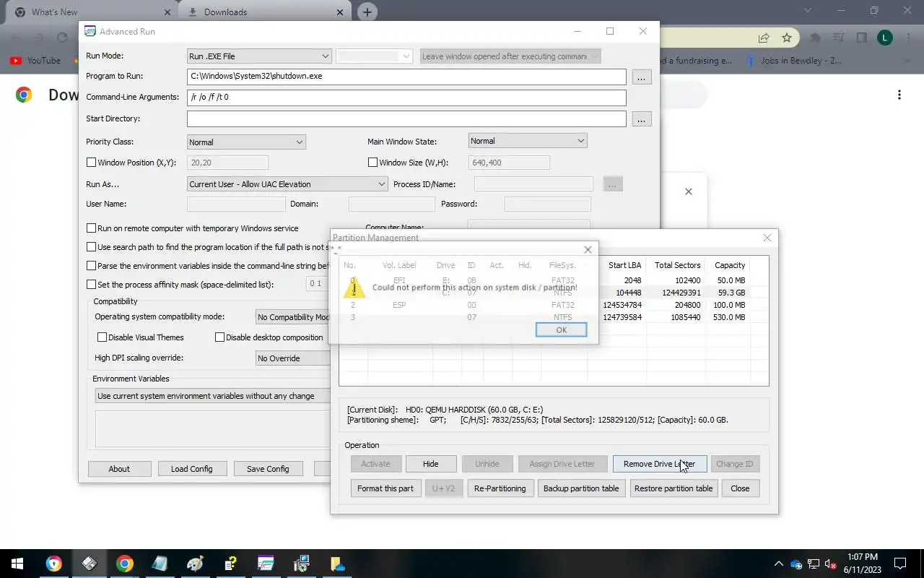
Task: Click the Command-Line Arguments field
Action: pos(406,97)
